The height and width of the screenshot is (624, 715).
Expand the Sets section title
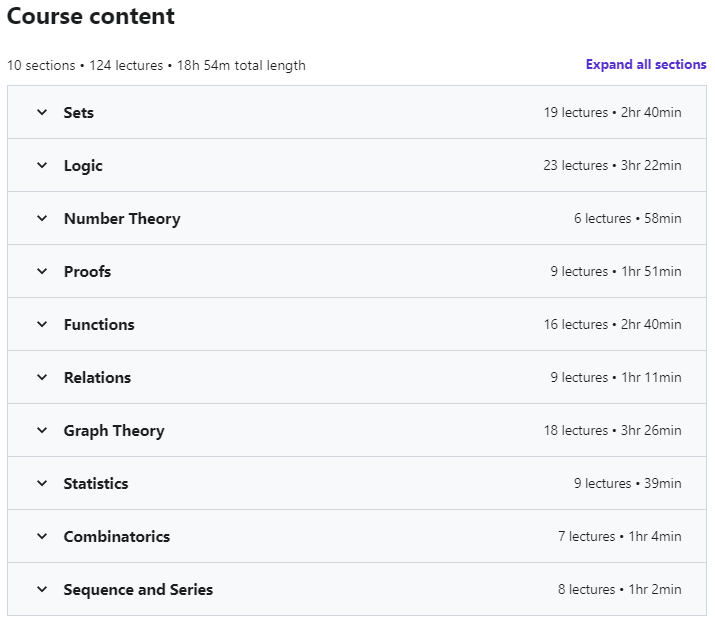(79, 113)
